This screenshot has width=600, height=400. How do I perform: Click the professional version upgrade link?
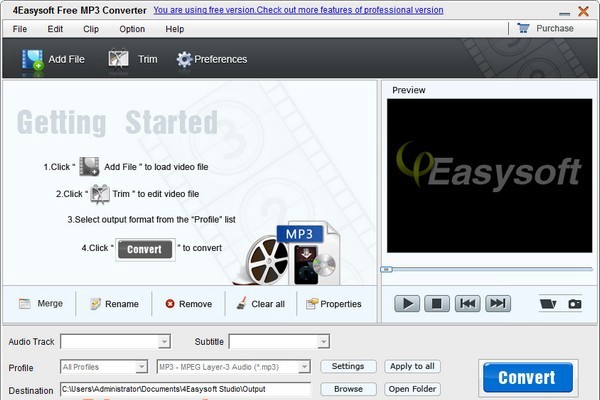tap(298, 10)
